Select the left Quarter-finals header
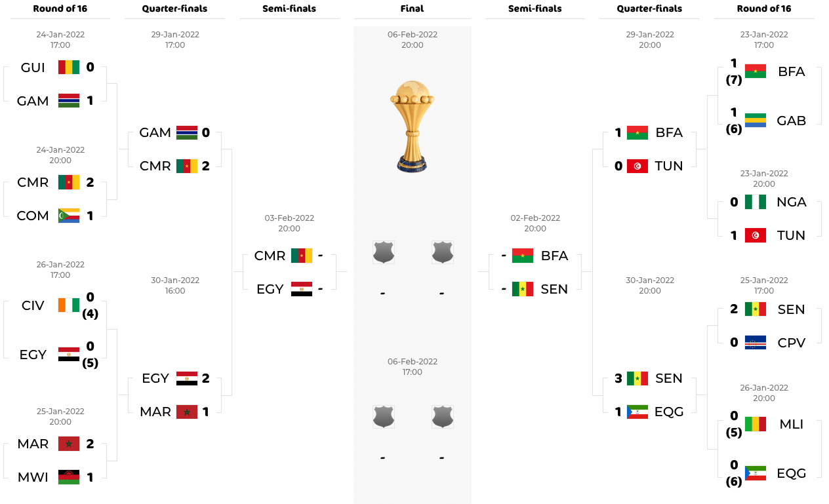This screenshot has width=829, height=504. point(174,9)
